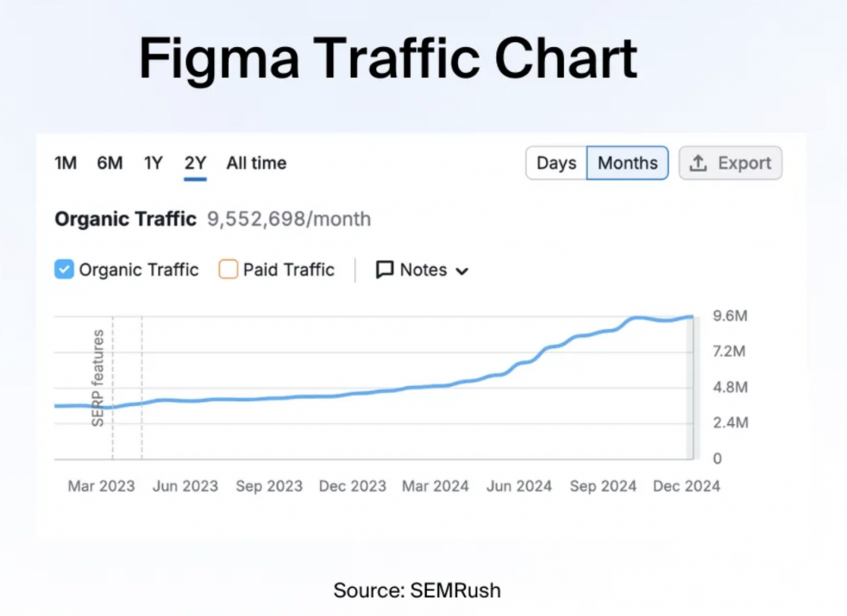Viewport: 847px width, 616px height.
Task: Choose the 2Y time range tab
Action: (x=195, y=163)
